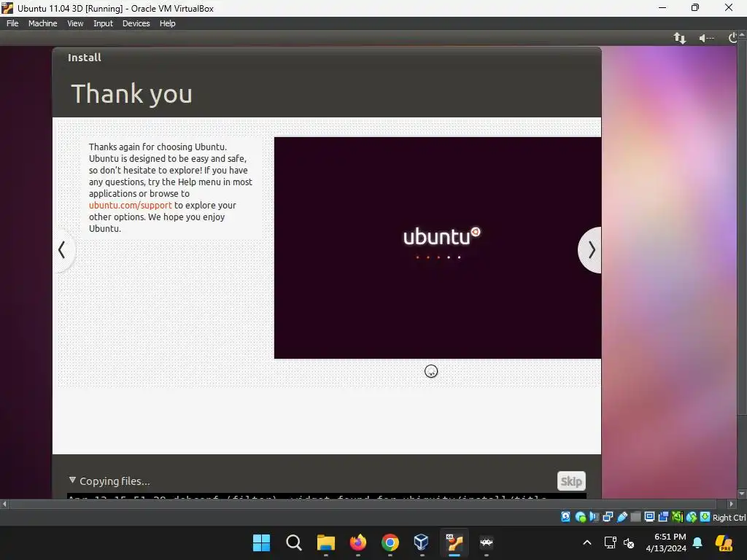Click the vertical scrollbar up arrow
This screenshot has height=560, width=747.
point(742,35)
